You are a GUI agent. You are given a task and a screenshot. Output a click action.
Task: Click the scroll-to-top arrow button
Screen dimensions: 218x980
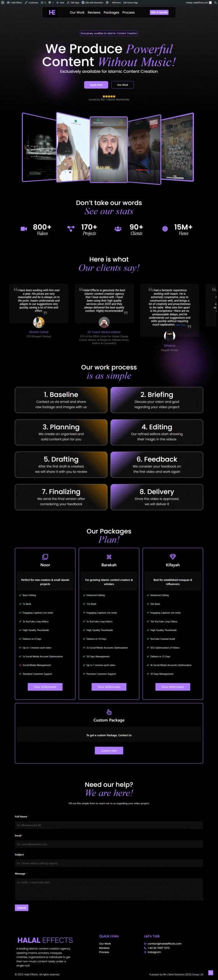click(210, 973)
